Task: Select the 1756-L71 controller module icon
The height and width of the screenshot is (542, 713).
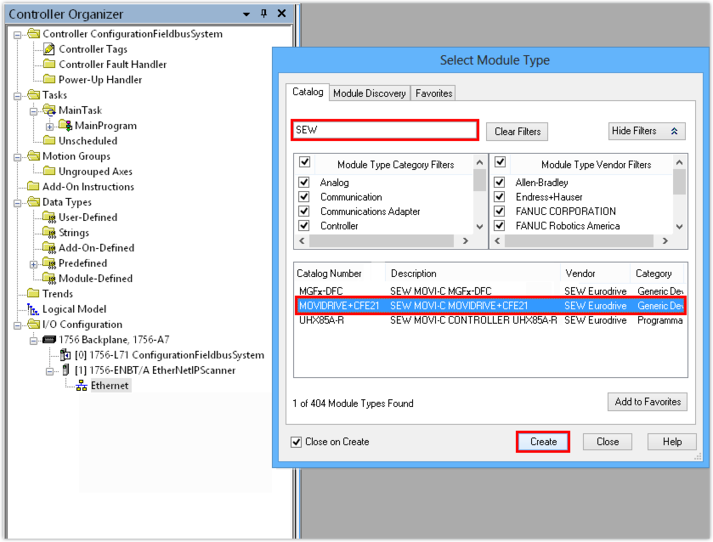Action: pyautogui.click(x=66, y=355)
